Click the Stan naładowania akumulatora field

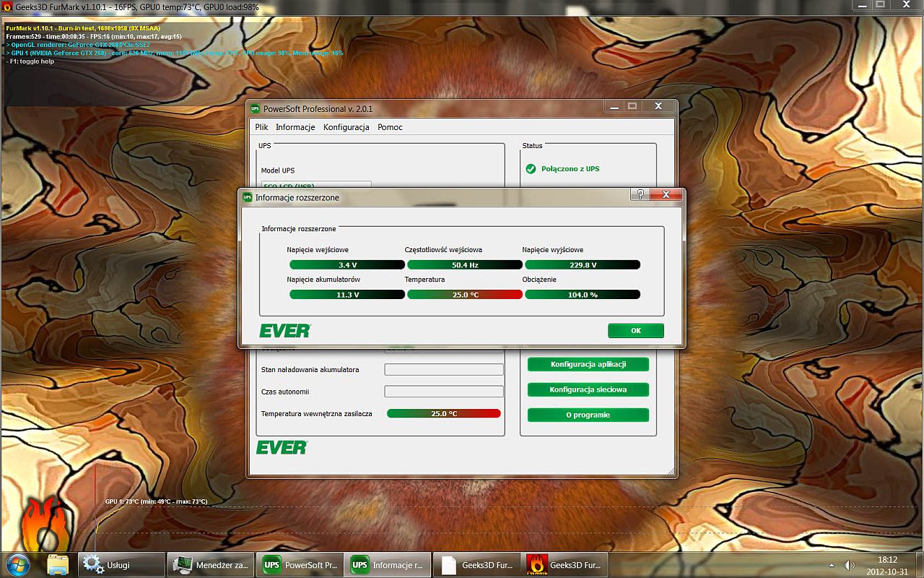click(444, 370)
